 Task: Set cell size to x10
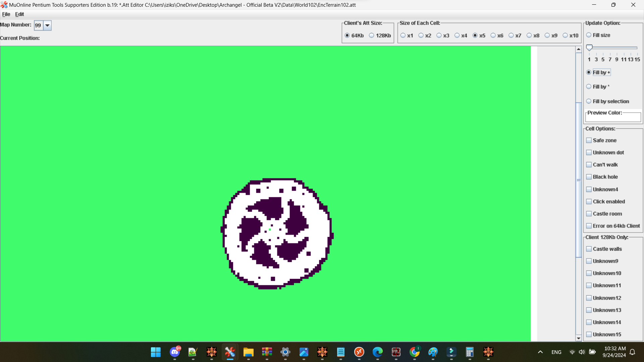tap(571, 36)
